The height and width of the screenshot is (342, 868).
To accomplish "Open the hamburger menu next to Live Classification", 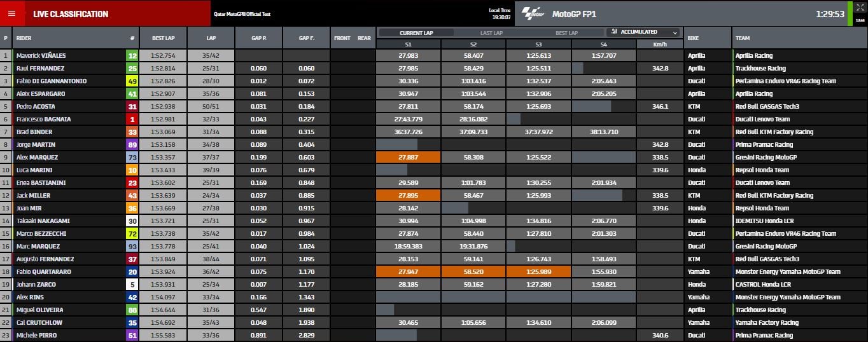I will click(12, 13).
